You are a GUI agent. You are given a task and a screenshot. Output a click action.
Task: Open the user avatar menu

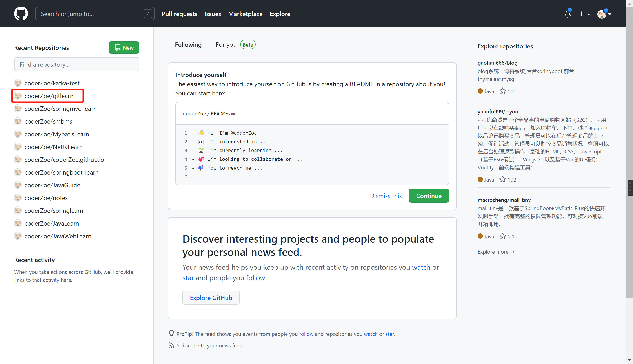(604, 14)
